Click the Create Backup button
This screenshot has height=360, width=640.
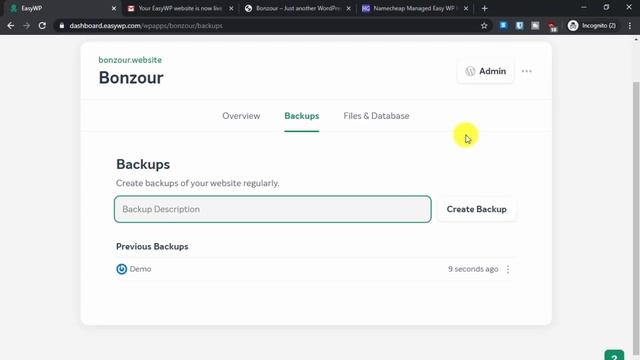[476, 209]
